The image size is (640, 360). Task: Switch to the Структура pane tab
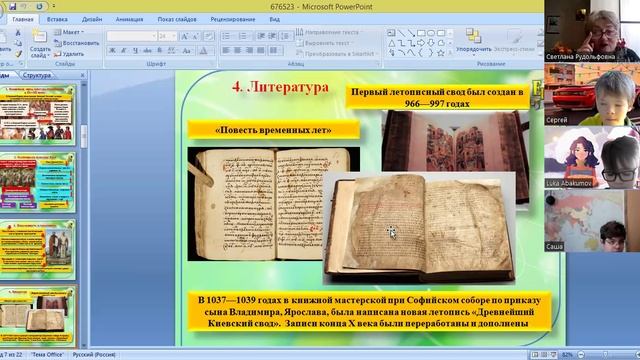(37, 75)
